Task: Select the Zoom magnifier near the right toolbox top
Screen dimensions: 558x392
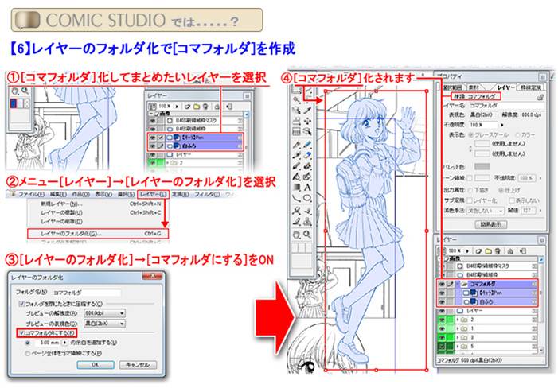Action: pyautogui.click(x=296, y=99)
